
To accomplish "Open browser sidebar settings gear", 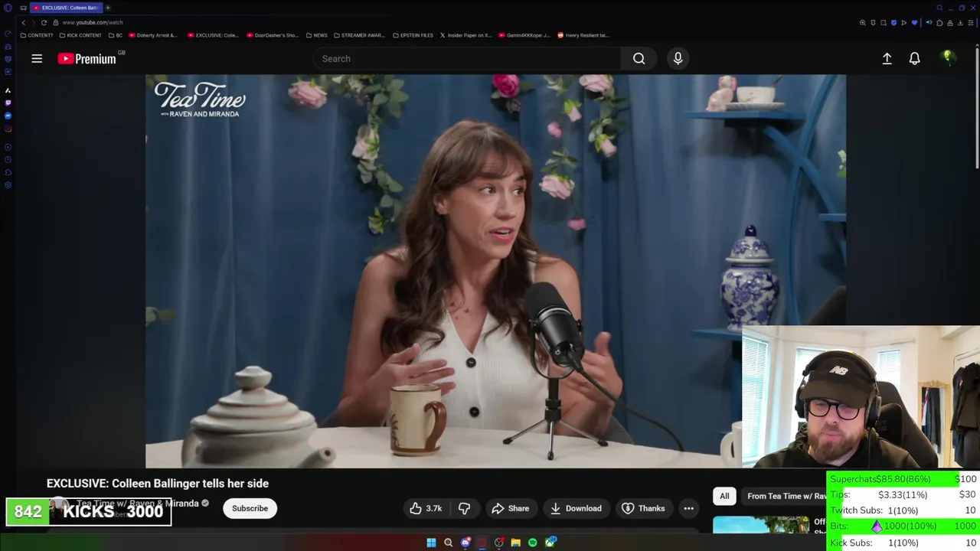I will click(8, 184).
